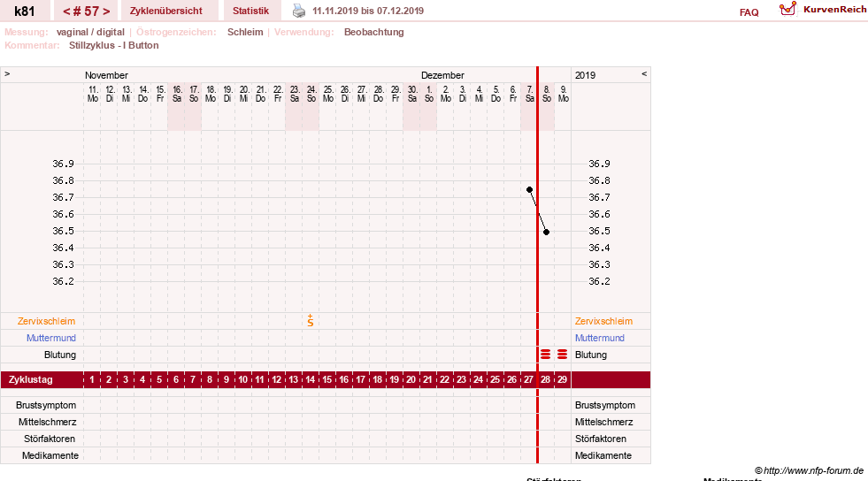Click the date column 9. Mo
The height and width of the screenshot is (481, 868).
(x=563, y=94)
